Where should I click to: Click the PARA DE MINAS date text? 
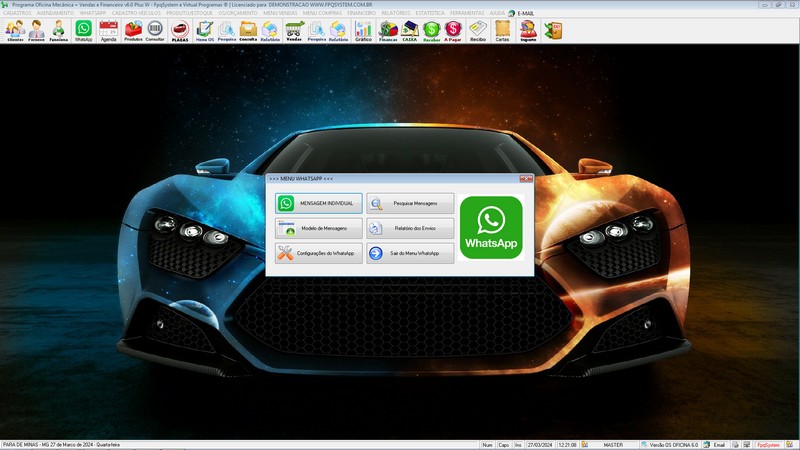pos(61,445)
